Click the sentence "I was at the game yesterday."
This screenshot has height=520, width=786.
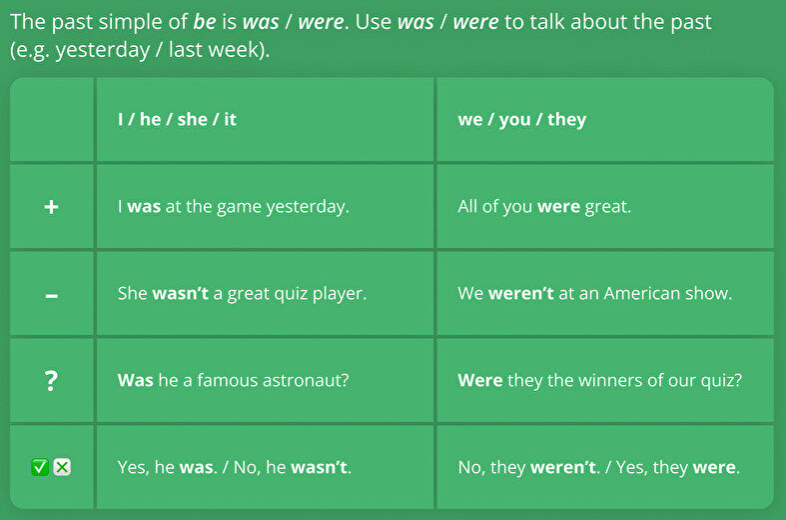coord(233,207)
